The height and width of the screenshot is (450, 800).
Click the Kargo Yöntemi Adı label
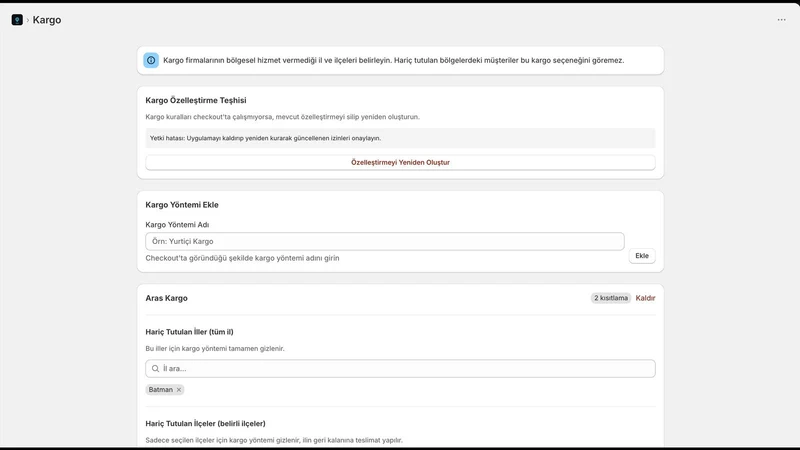177,224
